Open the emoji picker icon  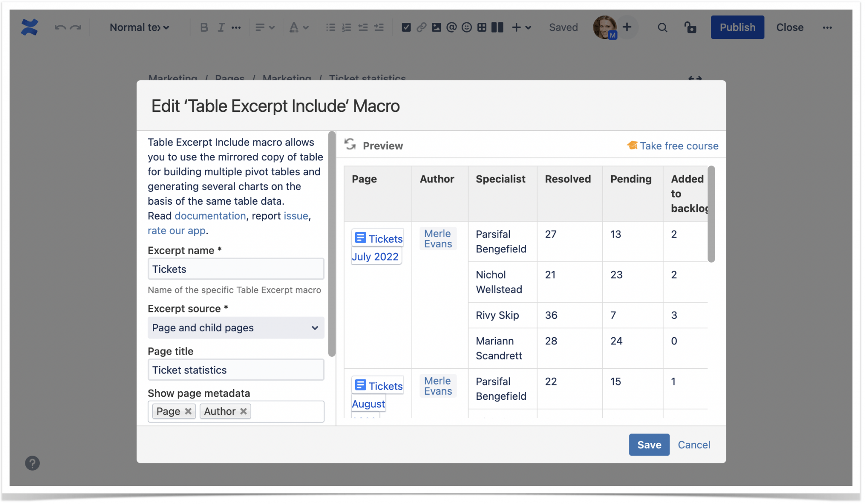(x=466, y=27)
